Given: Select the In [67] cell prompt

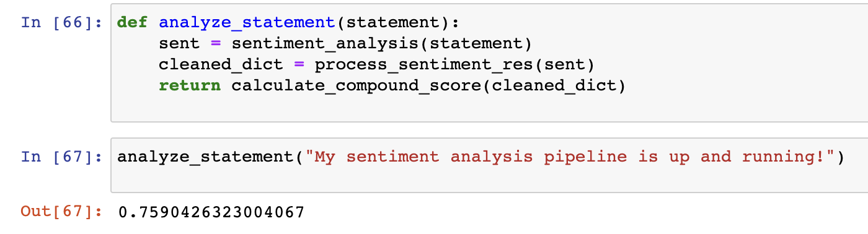Looking at the screenshot, I should (x=62, y=157).
